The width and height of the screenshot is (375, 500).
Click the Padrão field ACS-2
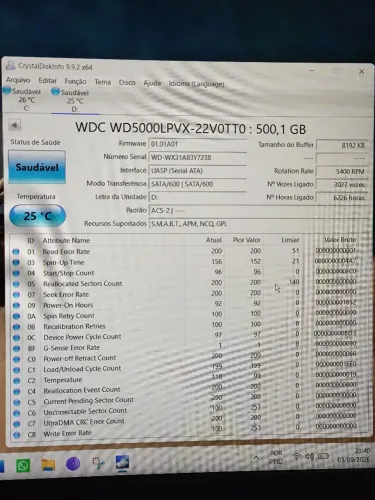(259, 211)
